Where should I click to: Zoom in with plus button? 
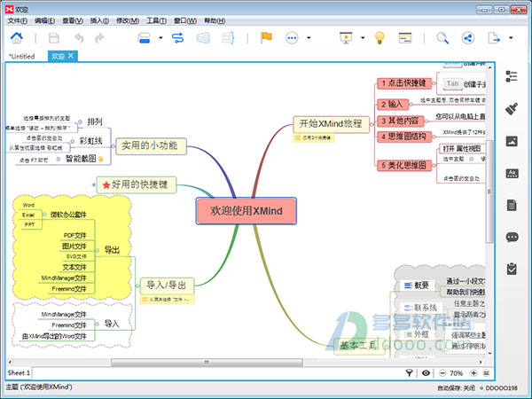473,373
